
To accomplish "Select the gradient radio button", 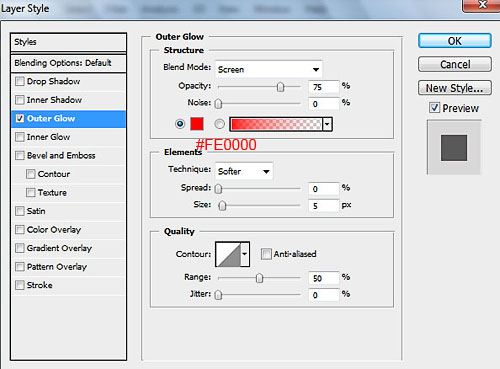I will point(219,124).
